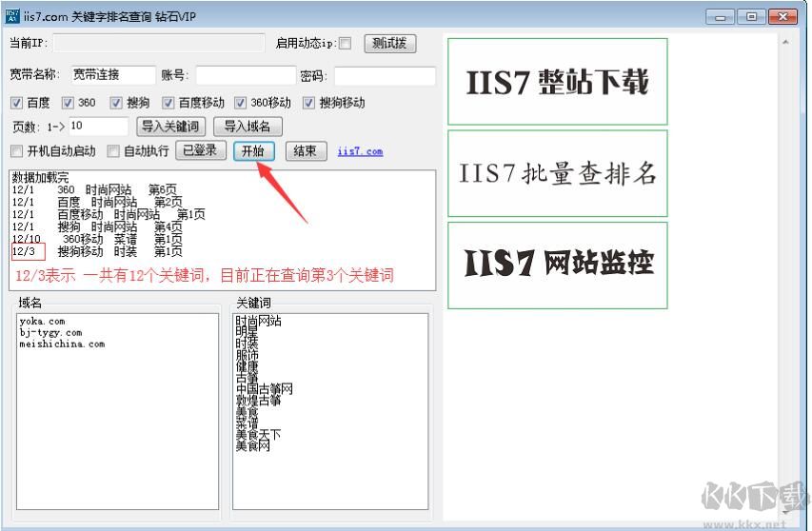
Task: Close the iis7.com window
Action: pyautogui.click(x=782, y=17)
